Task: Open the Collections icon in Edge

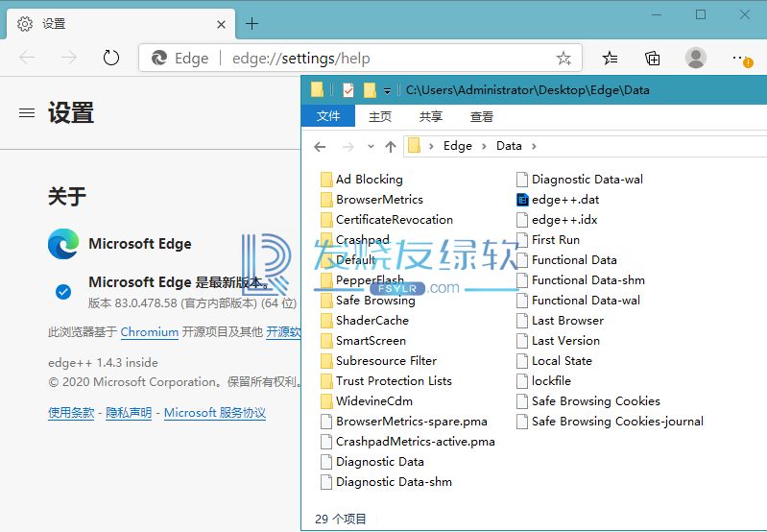Action: [x=653, y=59]
